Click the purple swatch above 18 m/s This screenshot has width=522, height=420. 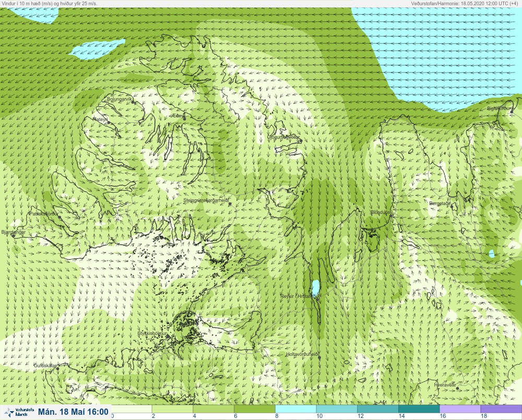point(501,409)
